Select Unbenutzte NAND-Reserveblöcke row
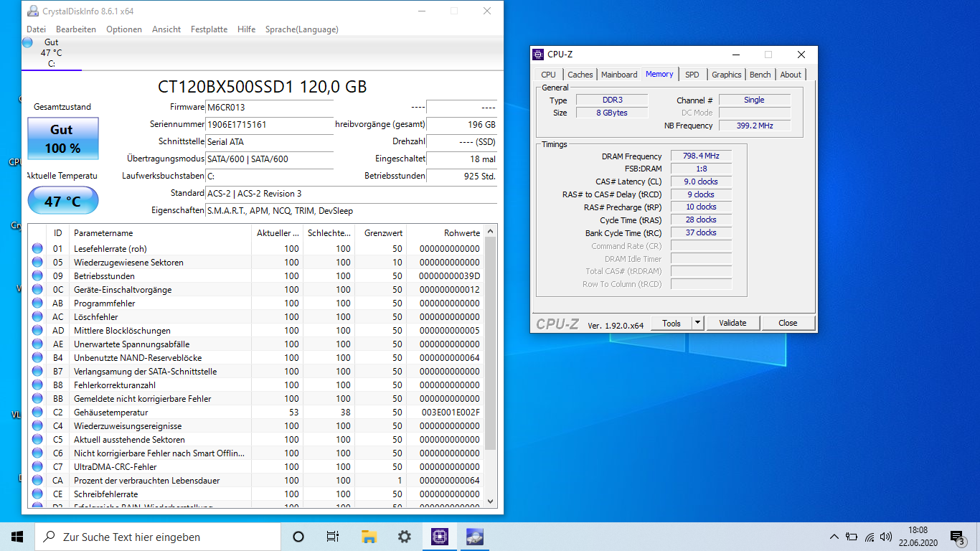Screen dimensions: 980x551 pos(255,357)
